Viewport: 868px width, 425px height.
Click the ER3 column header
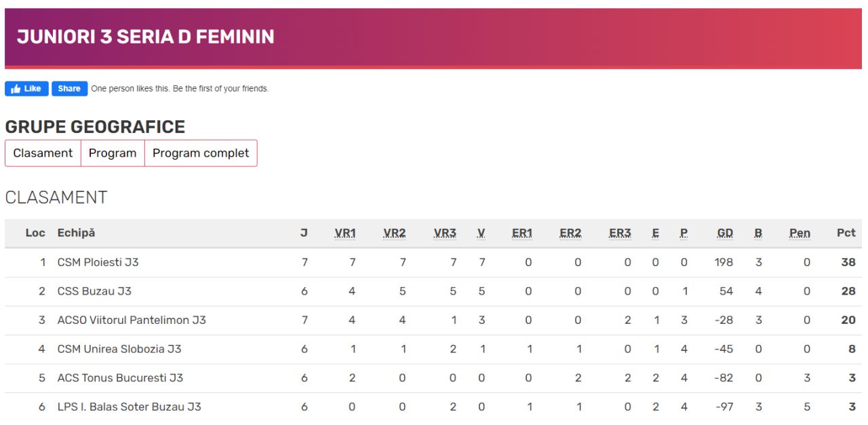(620, 233)
